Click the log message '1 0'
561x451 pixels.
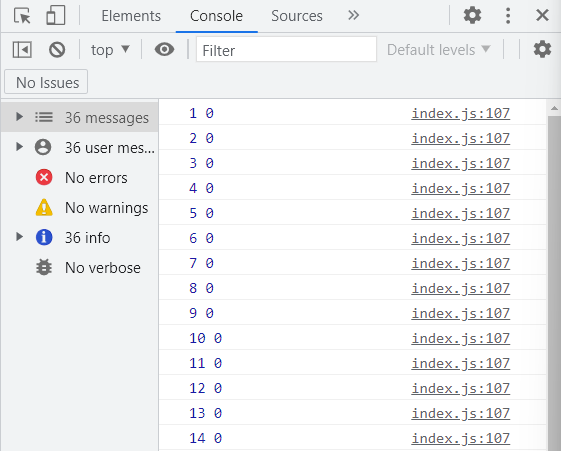tap(201, 113)
